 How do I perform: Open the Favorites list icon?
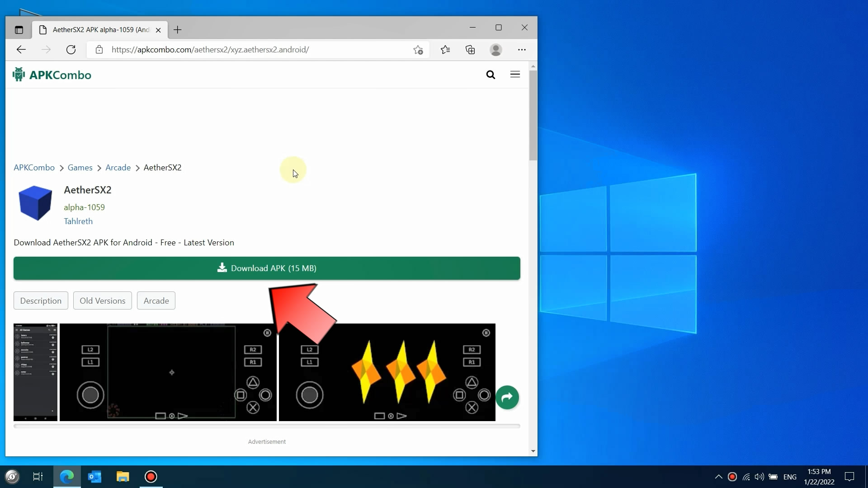[x=445, y=50]
